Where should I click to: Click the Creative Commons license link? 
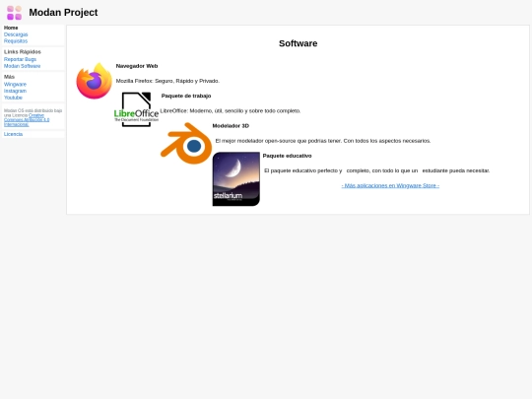(27, 120)
